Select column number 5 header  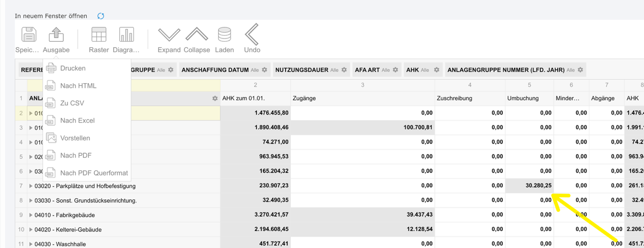click(529, 85)
